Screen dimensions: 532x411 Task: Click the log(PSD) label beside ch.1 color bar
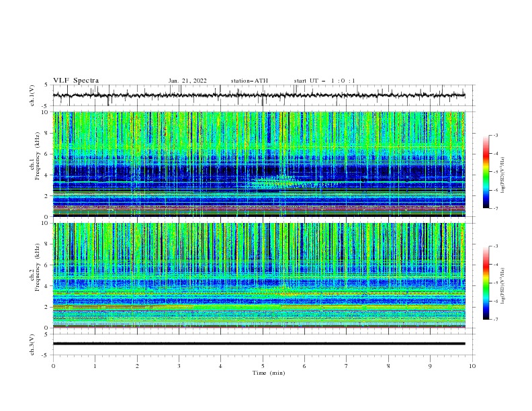502,175
